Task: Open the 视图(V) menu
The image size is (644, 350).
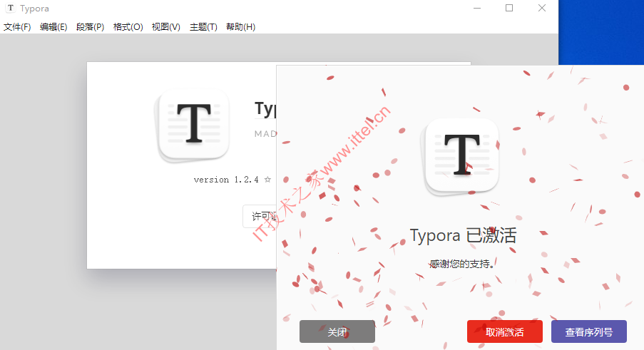Action: click(166, 27)
